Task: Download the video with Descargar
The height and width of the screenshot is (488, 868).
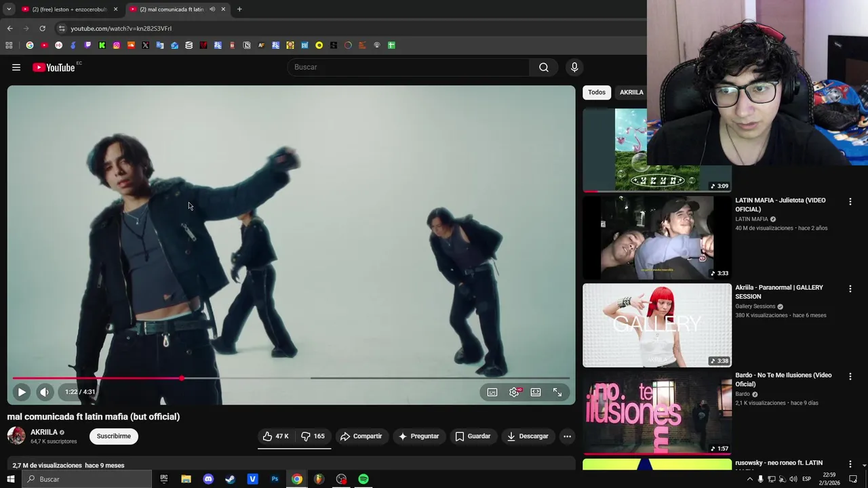Action: [528, 436]
